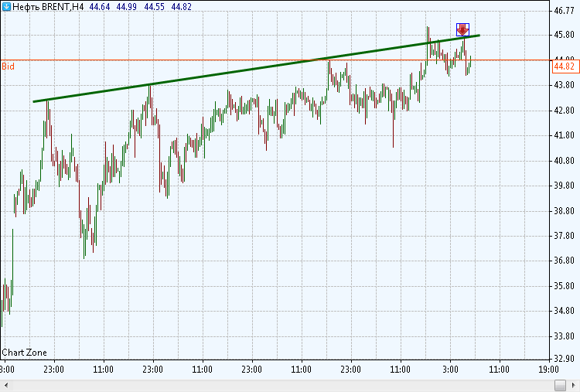Screen dimensions: 580x392
Task: Click the 44.99 high value in header
Action: 127,7
